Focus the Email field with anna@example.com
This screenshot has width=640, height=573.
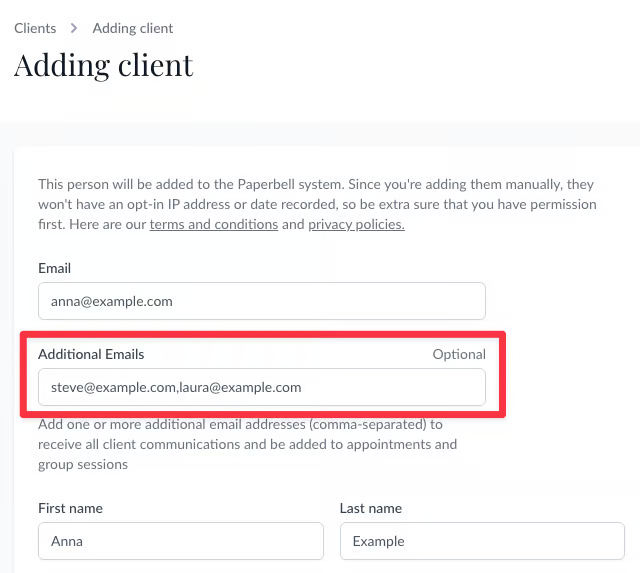point(261,301)
